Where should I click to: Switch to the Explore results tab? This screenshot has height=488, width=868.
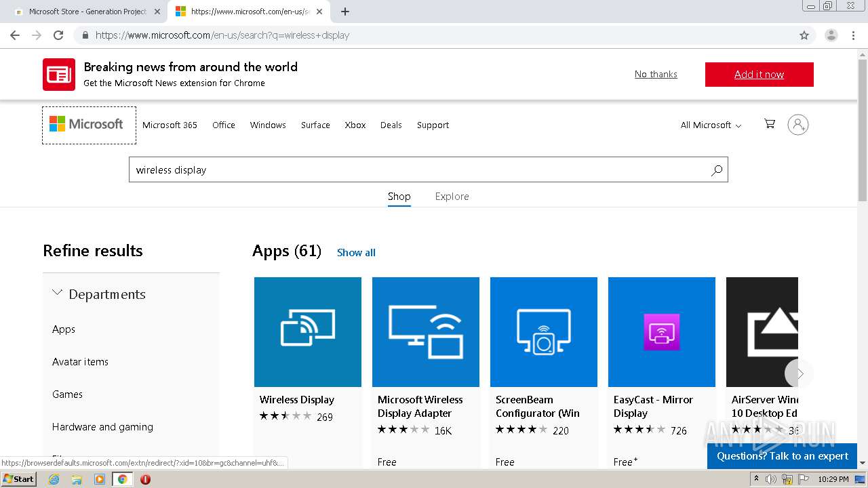coord(452,197)
